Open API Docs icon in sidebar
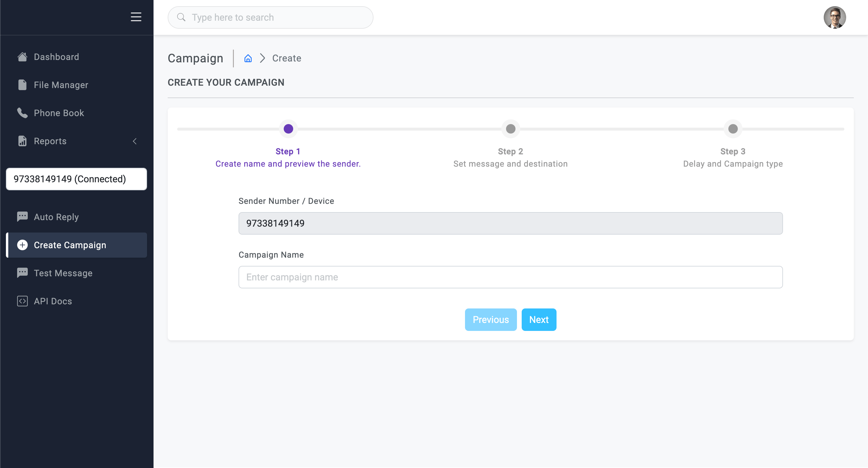This screenshot has width=868, height=468. coord(22,301)
